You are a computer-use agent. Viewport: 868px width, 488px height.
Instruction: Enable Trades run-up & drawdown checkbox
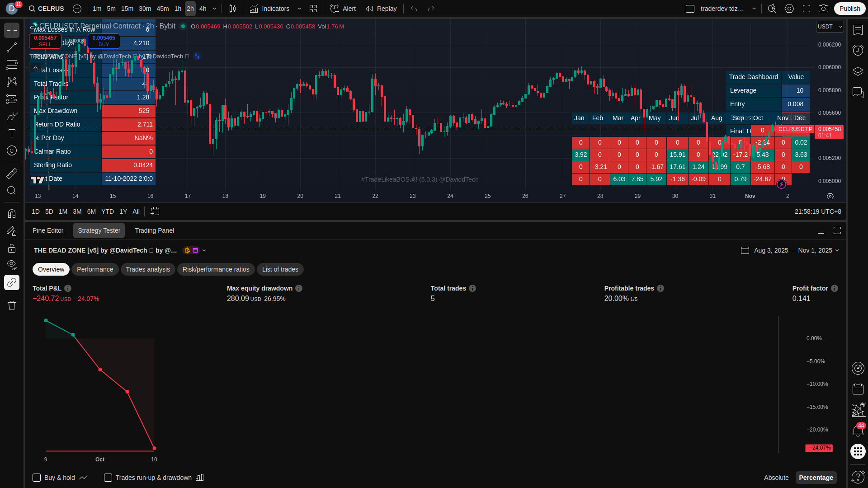tap(108, 478)
